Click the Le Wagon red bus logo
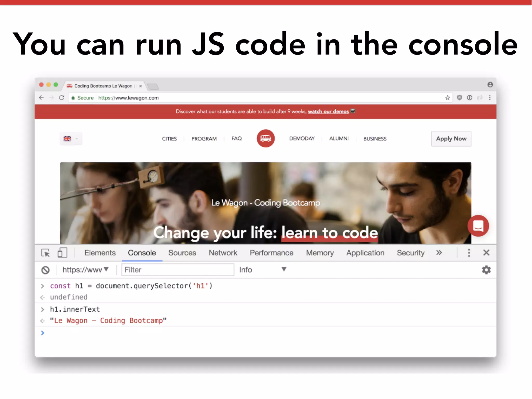 click(265, 138)
